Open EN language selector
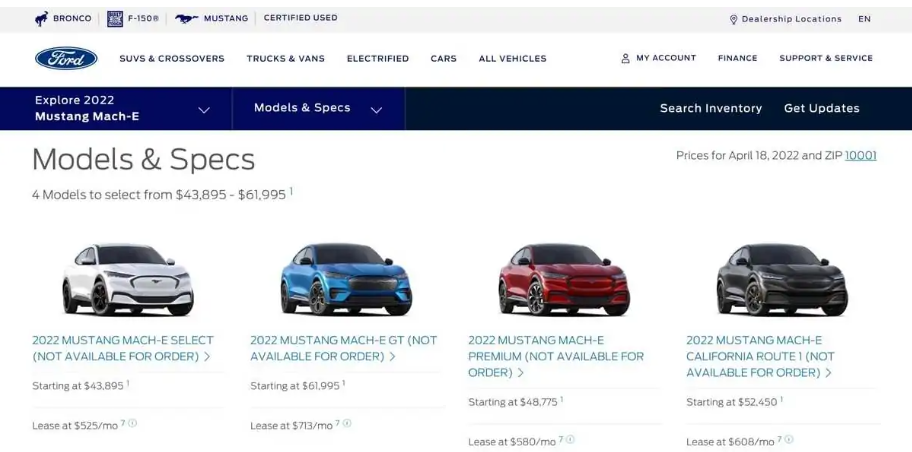Viewport: 912px width, 452px height. click(864, 19)
